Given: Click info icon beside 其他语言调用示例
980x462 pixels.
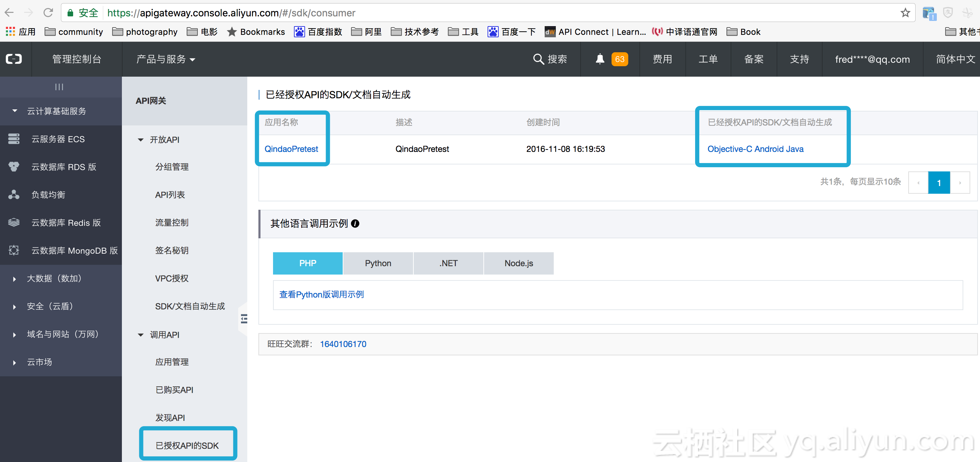Looking at the screenshot, I should coord(355,223).
